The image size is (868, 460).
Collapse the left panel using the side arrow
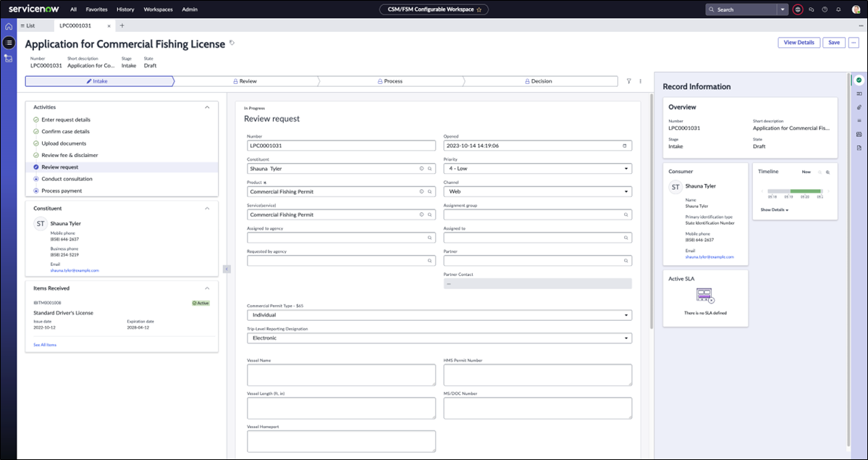click(x=226, y=269)
